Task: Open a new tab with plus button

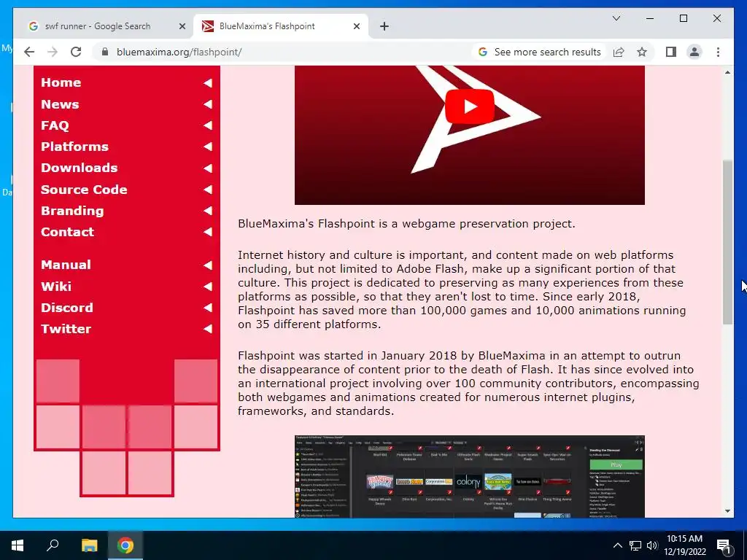Action: click(x=384, y=26)
